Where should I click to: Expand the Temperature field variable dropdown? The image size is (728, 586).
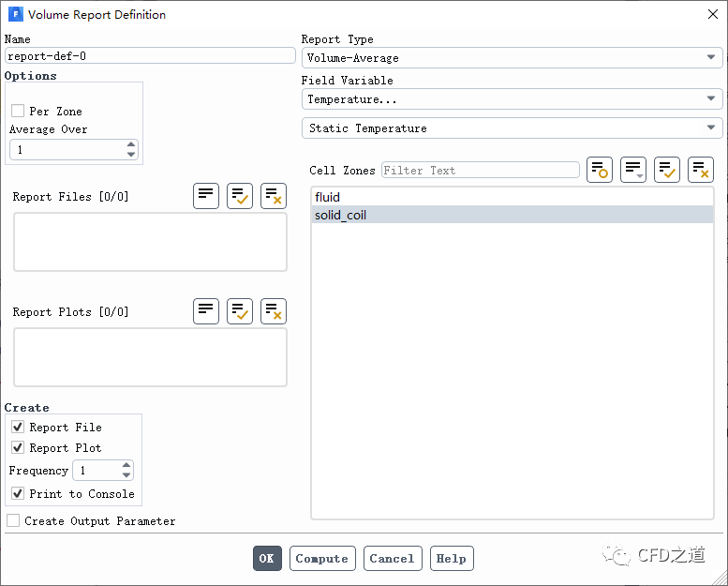(x=512, y=99)
